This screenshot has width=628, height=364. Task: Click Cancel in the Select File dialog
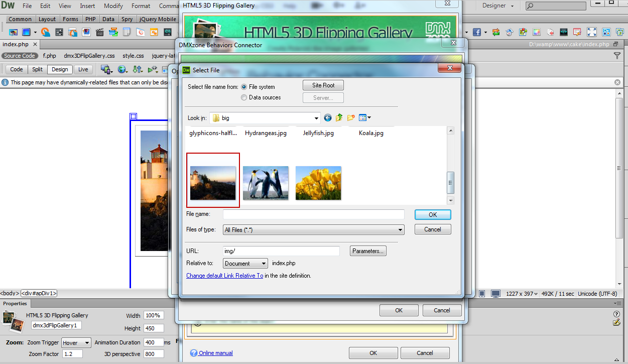tap(433, 229)
